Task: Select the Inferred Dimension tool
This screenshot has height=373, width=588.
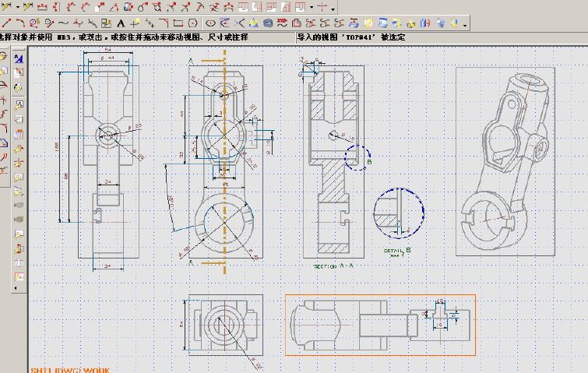Action: 6,6
